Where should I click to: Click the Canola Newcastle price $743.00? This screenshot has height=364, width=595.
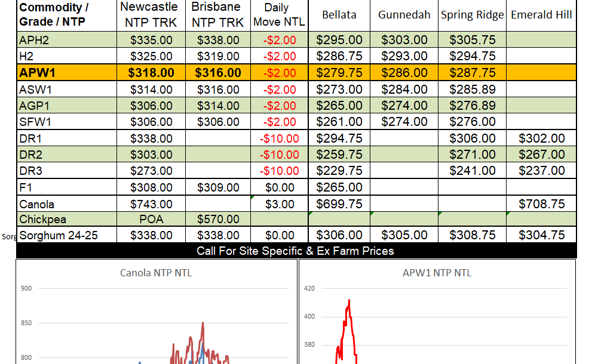pos(151,203)
